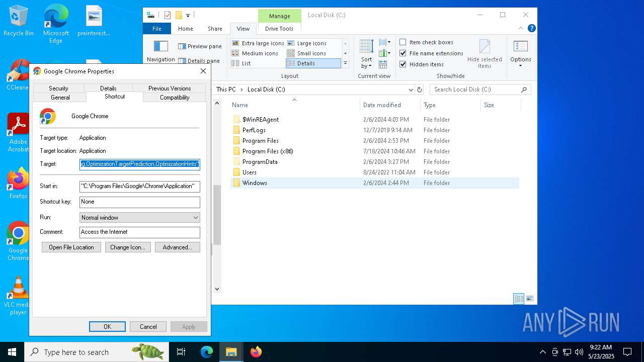This screenshot has width=644, height=362.
Task: Open the notification center icon
Action: pyautogui.click(x=627, y=352)
